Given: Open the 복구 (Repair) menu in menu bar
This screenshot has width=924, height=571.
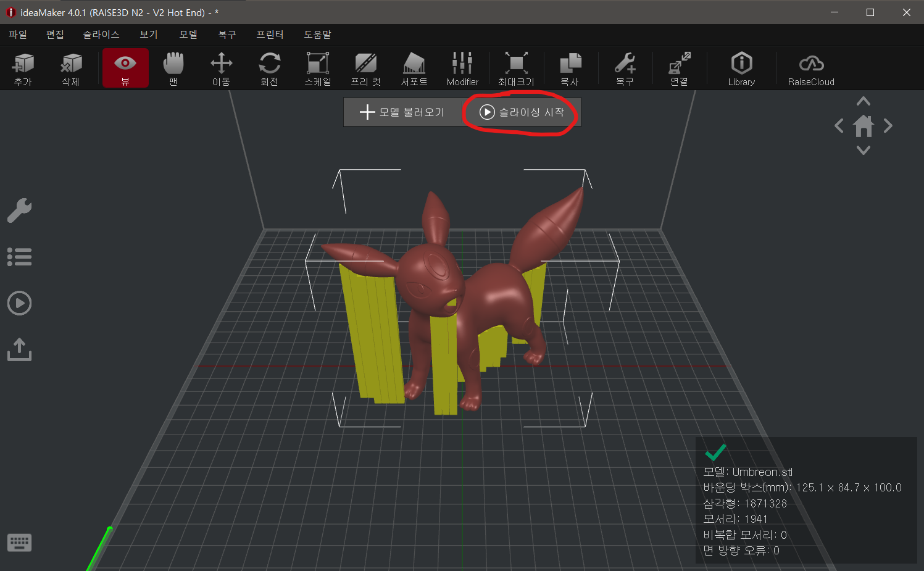Looking at the screenshot, I should [227, 35].
